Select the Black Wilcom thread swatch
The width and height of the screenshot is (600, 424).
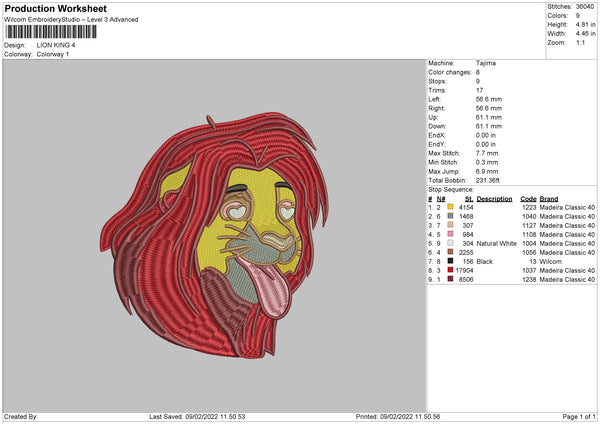[450, 261]
